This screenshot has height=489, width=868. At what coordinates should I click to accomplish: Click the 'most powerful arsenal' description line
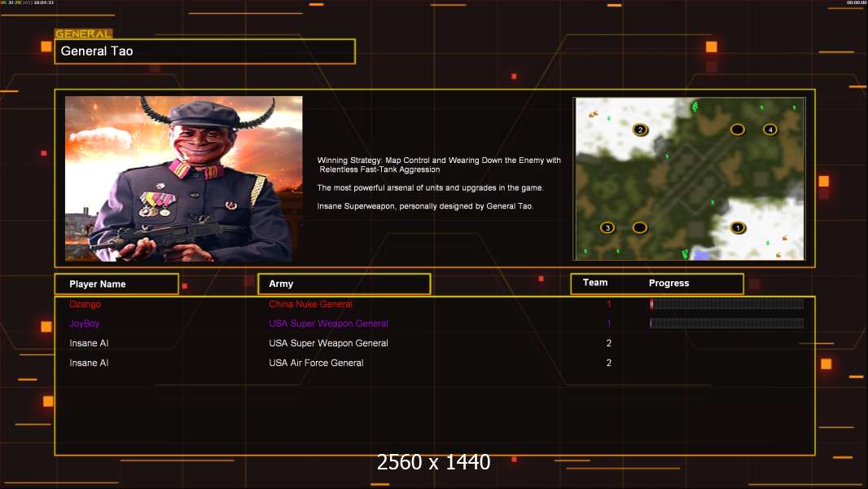(430, 187)
